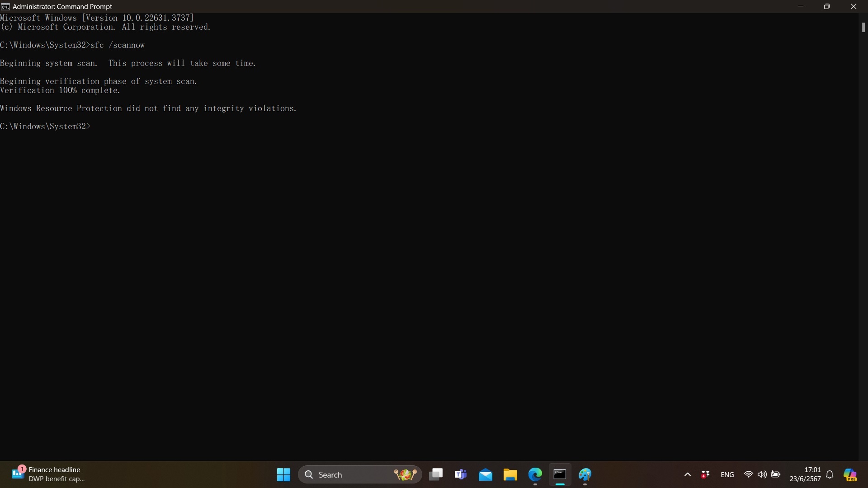This screenshot has height=488, width=868.
Task: Open the clock and date flyout
Action: [x=805, y=474]
